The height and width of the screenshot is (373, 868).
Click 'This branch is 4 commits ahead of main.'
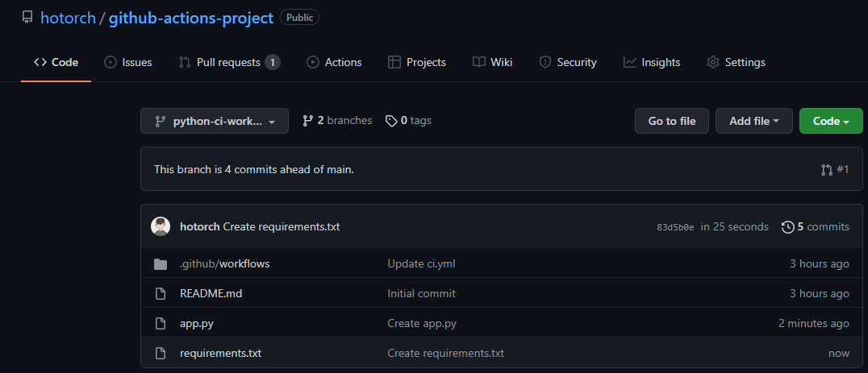point(253,169)
